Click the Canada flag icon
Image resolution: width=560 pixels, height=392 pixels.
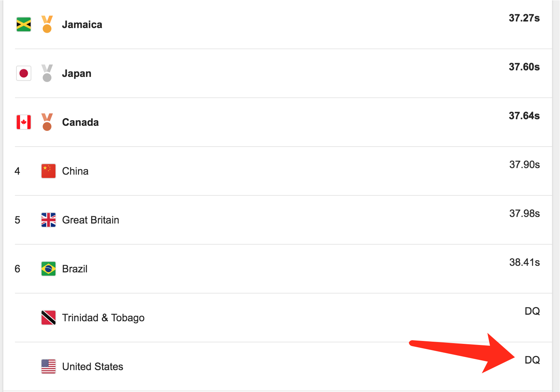pyautogui.click(x=24, y=122)
